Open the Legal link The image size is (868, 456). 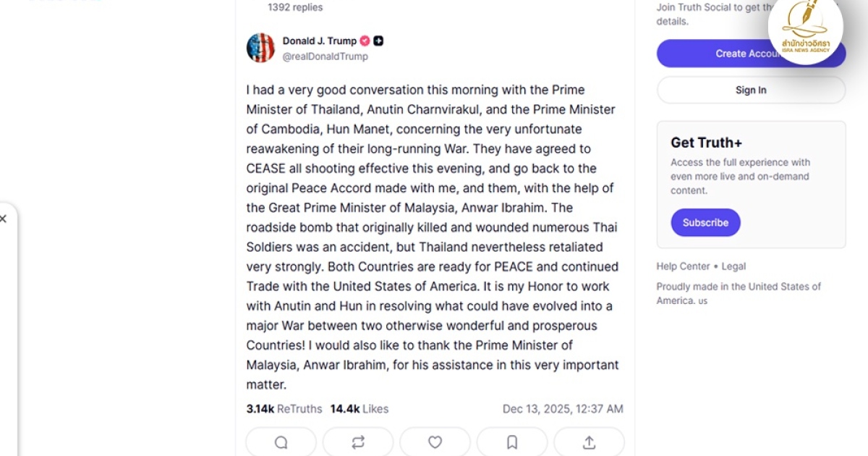(x=733, y=266)
